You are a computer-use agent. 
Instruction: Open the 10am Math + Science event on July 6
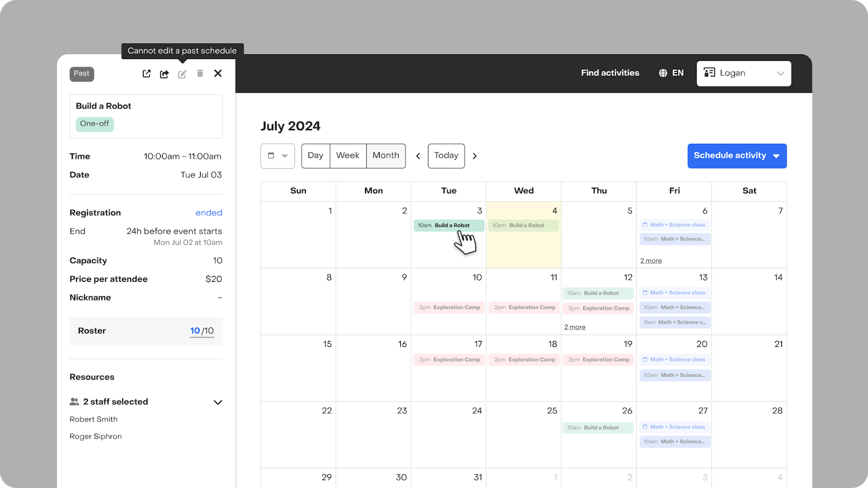point(675,239)
